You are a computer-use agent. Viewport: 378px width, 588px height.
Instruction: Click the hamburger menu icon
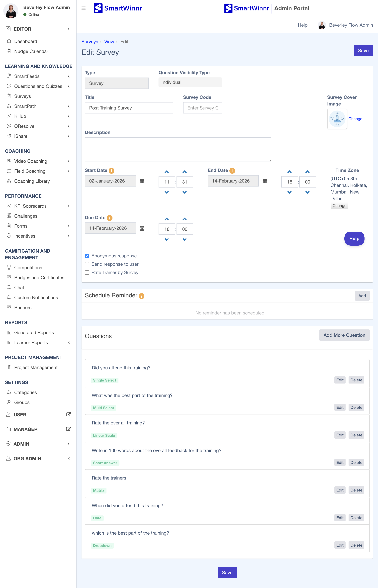tap(84, 8)
